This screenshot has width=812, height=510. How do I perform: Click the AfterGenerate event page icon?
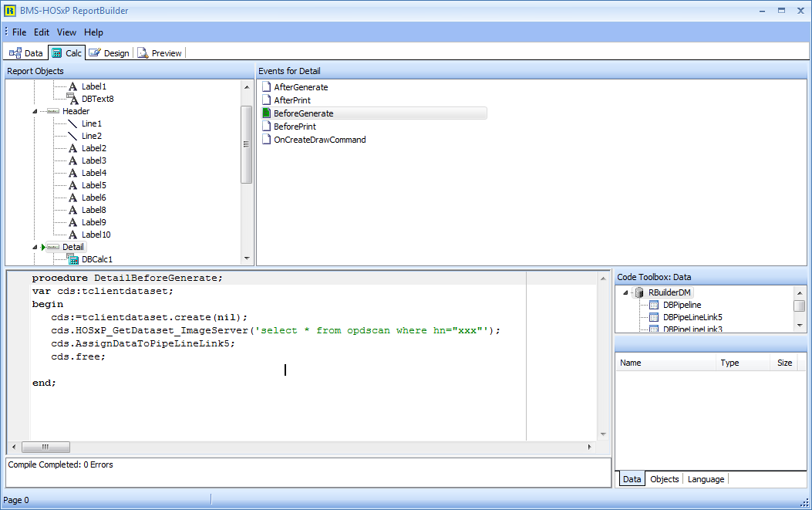point(267,86)
